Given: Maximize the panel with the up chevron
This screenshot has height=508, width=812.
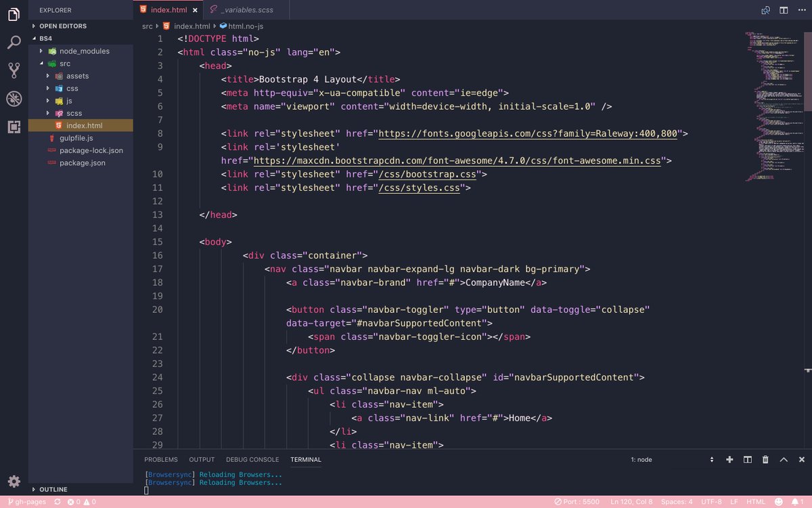Looking at the screenshot, I should pyautogui.click(x=784, y=459).
